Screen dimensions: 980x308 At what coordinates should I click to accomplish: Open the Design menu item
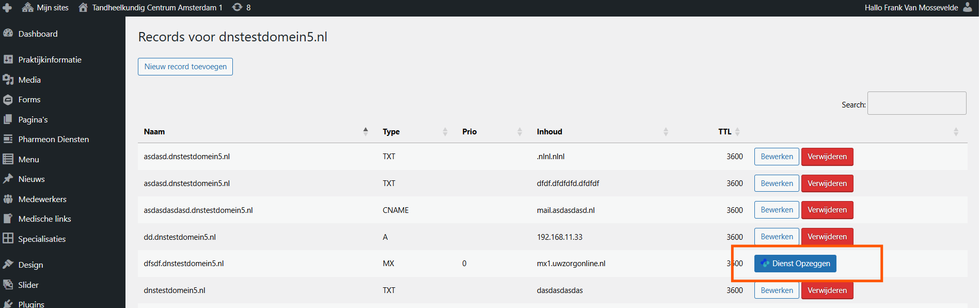coord(30,265)
